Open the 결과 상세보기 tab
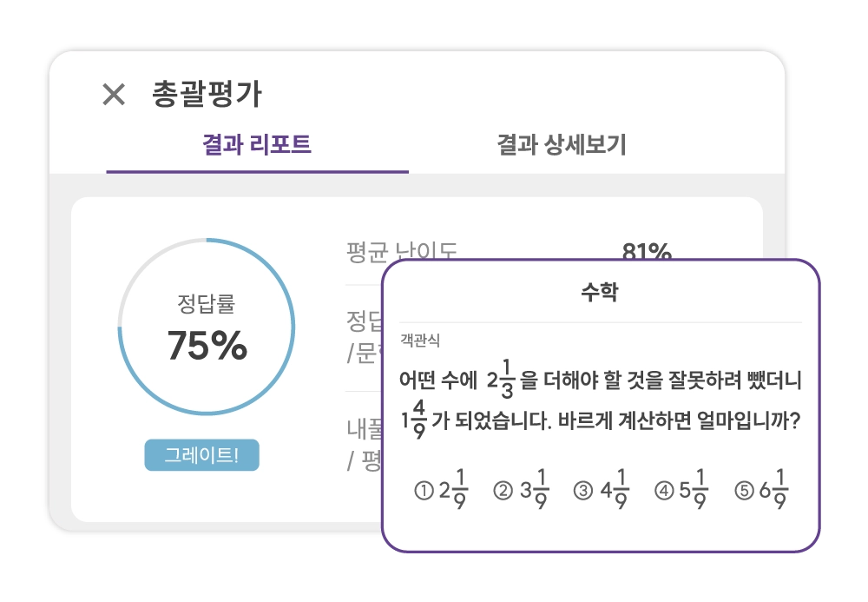868x602 pixels. tap(561, 145)
